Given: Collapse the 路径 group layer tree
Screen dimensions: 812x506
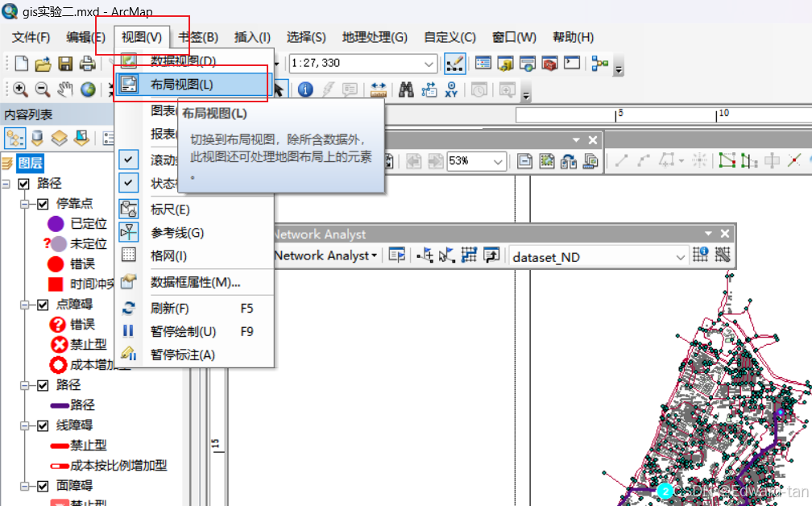Looking at the screenshot, I should (6, 184).
